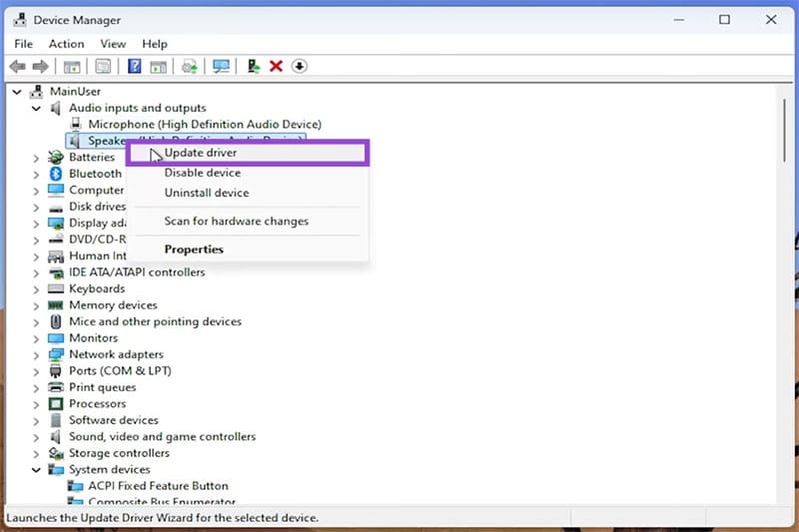
Task: Expand the Network adapters category
Action: (36, 354)
